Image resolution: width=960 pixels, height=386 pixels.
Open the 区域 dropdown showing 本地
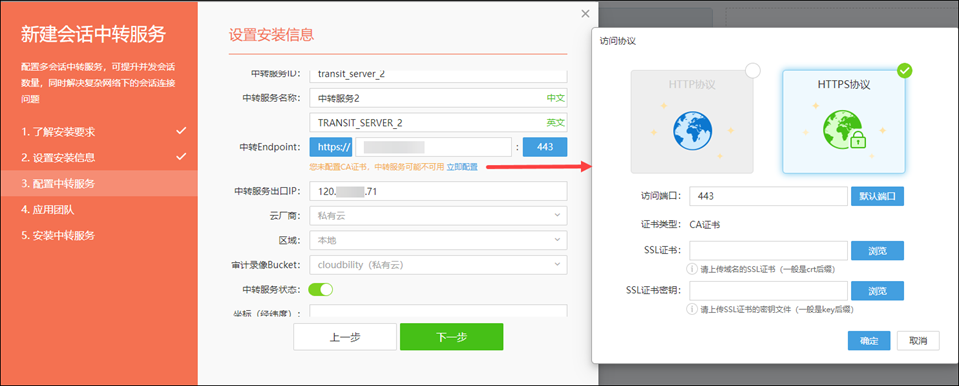click(x=438, y=240)
